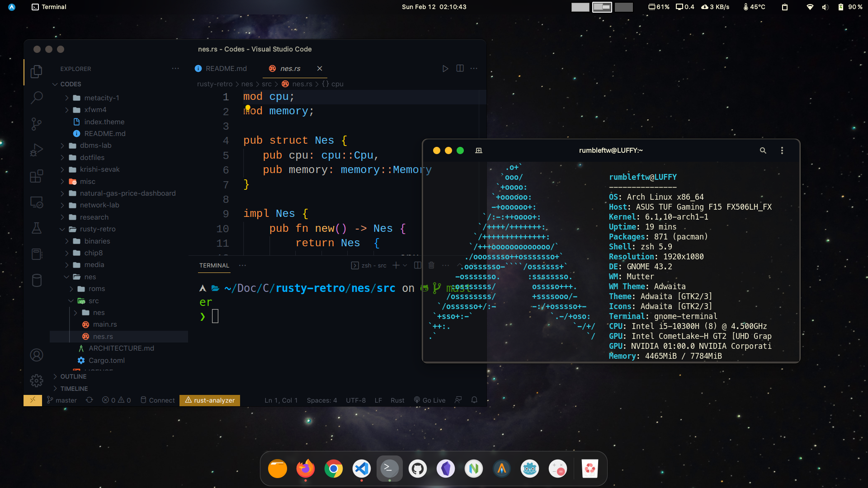Viewport: 868px width, 488px height.
Task: Add a new terminal with plus icon
Action: pos(396,265)
